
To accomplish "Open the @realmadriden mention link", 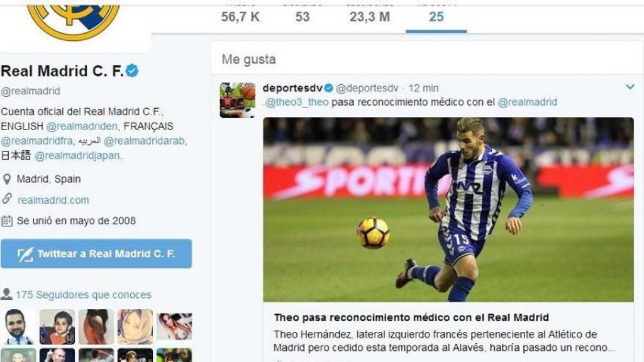I will (x=82, y=126).
